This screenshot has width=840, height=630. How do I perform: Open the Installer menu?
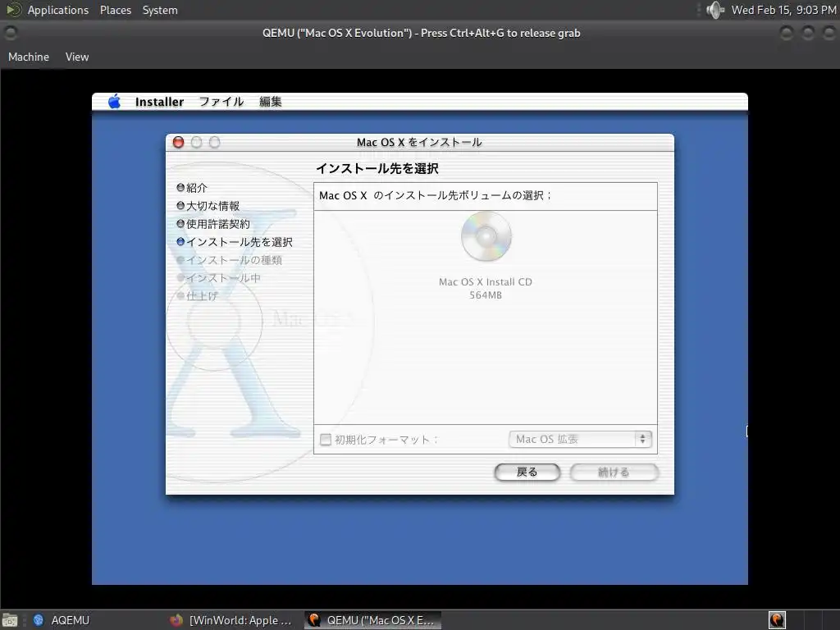tap(159, 102)
